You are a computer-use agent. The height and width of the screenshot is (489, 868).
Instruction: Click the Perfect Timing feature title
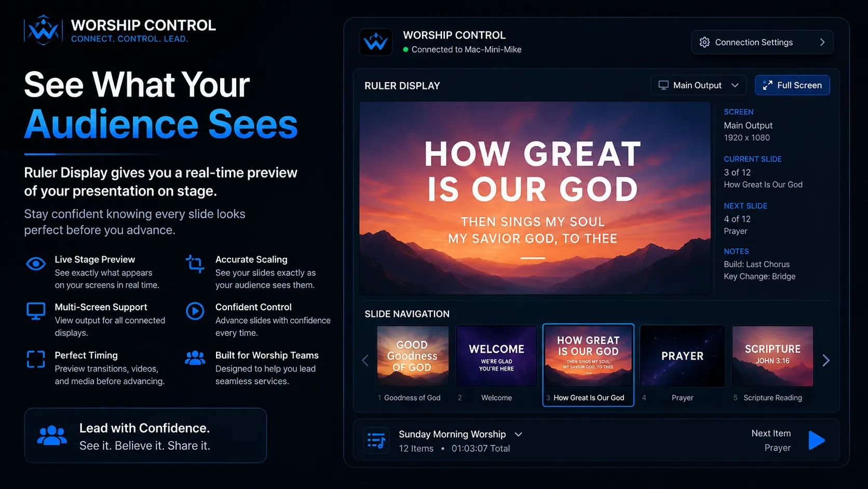pyautogui.click(x=86, y=355)
